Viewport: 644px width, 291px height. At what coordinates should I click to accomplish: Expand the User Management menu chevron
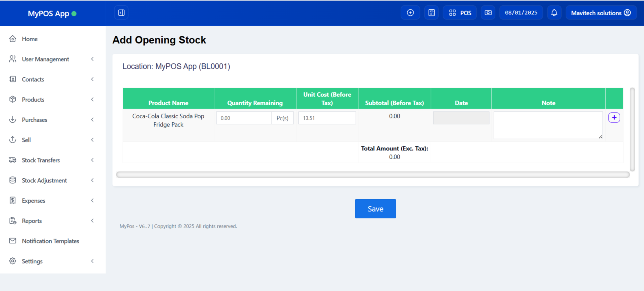point(92,59)
